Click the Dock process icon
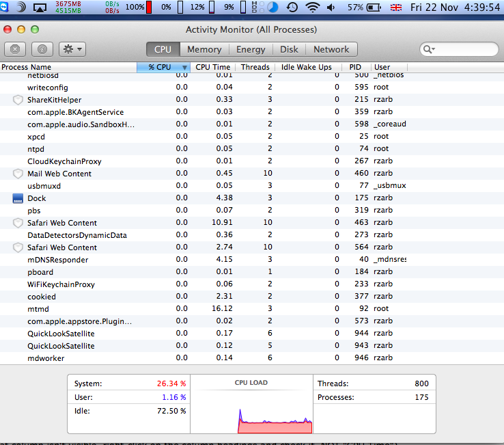 (18, 198)
